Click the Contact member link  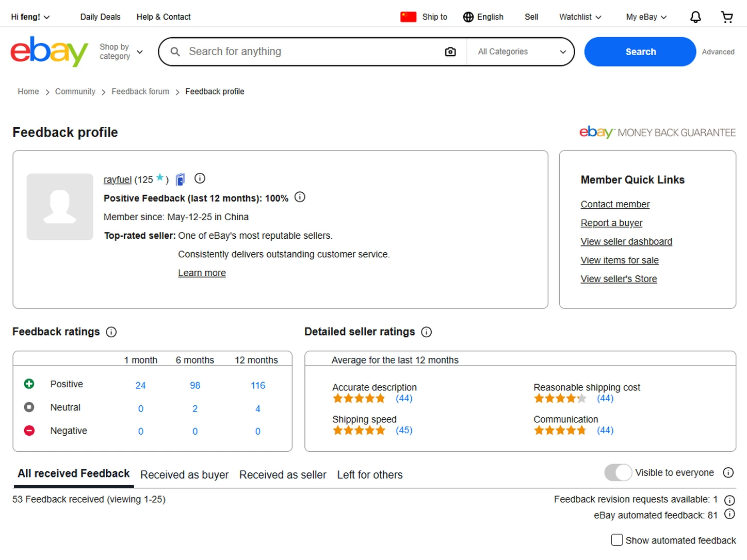point(615,204)
